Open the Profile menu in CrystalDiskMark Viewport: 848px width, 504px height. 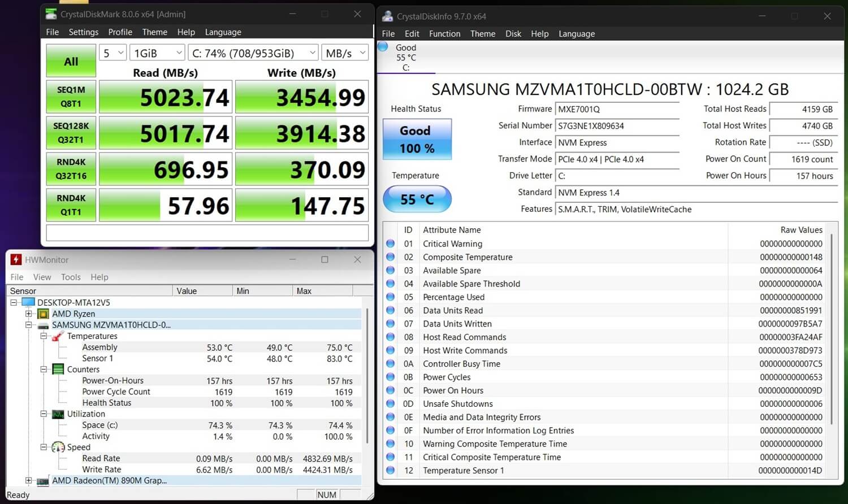(x=120, y=32)
